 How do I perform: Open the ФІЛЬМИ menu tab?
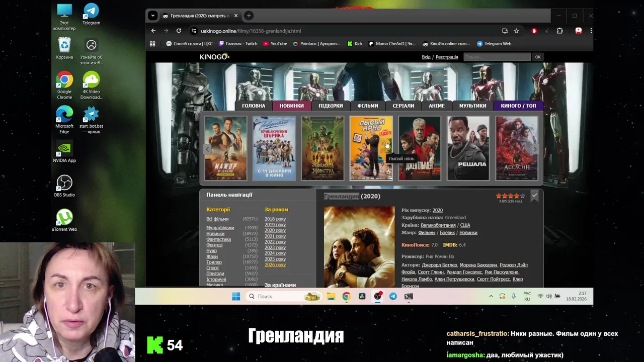coord(368,106)
